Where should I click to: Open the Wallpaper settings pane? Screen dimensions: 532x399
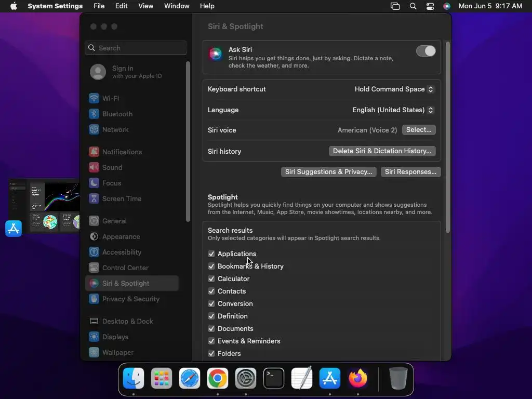[x=131, y=353]
